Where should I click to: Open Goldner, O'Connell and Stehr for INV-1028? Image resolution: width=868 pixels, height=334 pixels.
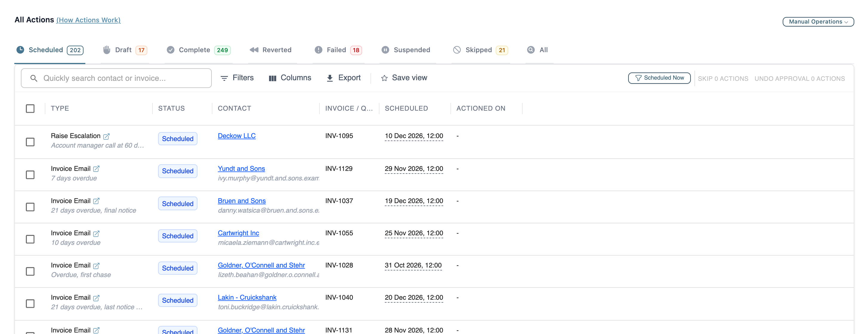(x=261, y=265)
